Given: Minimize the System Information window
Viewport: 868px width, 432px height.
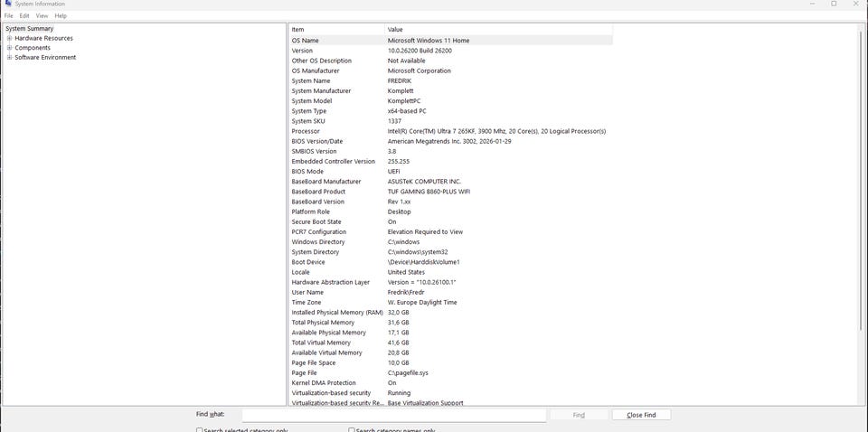Looking at the screenshot, I should [x=813, y=4].
